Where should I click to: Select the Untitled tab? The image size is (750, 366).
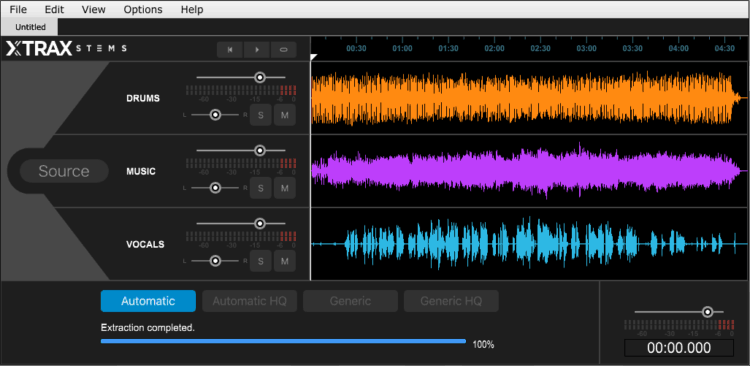click(30, 27)
